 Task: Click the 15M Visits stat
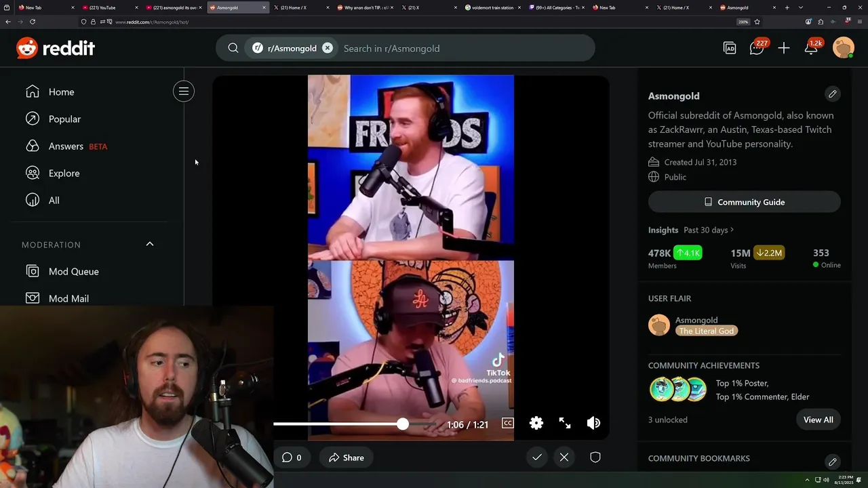coord(757,258)
